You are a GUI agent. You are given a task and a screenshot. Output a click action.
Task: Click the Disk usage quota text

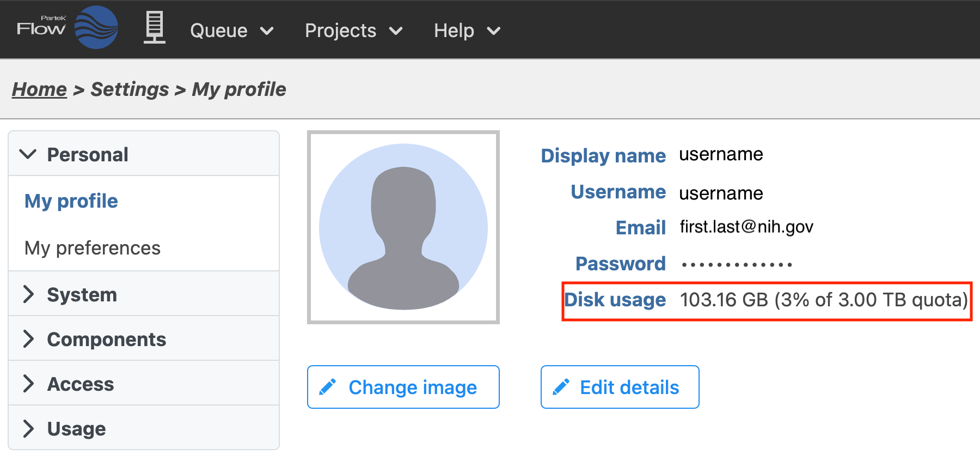click(x=823, y=300)
